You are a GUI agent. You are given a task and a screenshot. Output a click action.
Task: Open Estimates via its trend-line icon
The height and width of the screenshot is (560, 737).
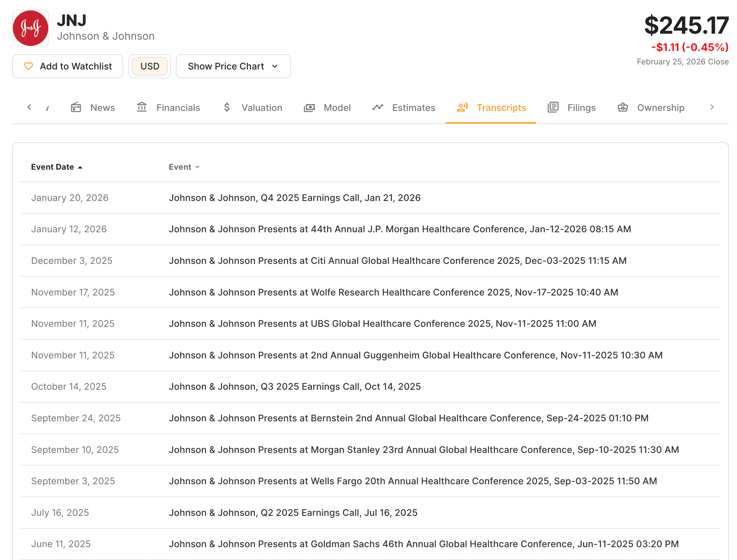pyautogui.click(x=378, y=107)
